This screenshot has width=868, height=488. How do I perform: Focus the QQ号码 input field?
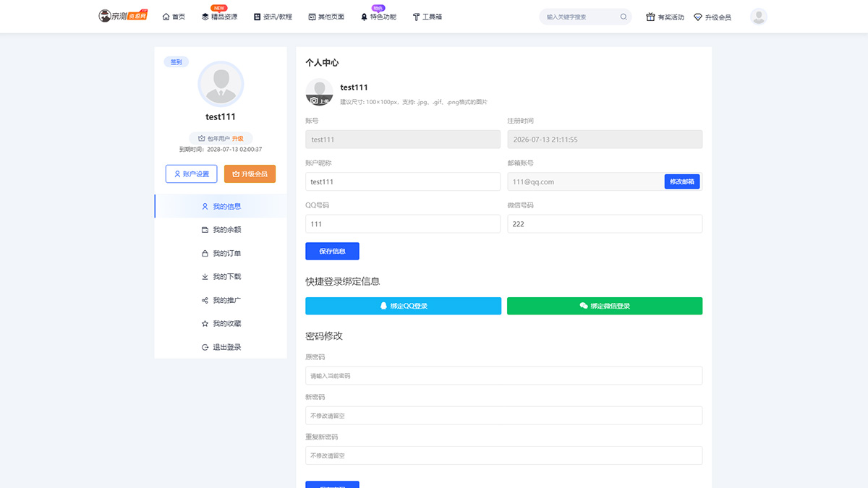[403, 224]
